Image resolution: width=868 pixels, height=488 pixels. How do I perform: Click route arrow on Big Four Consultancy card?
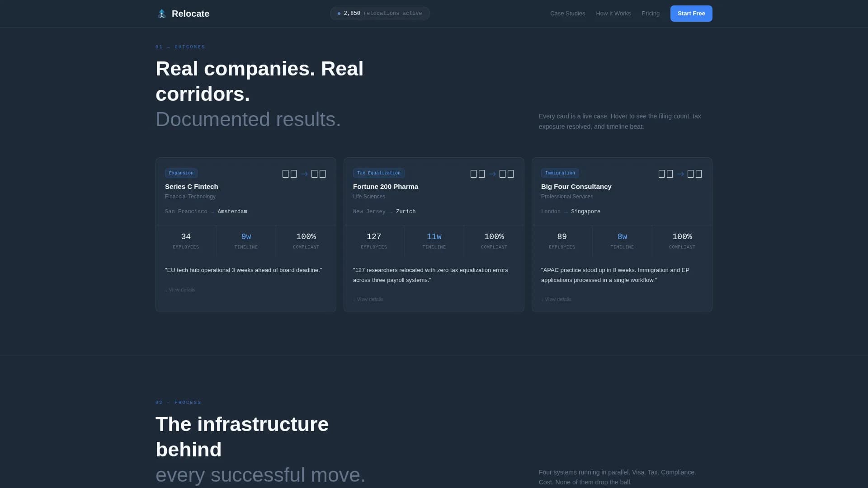[x=680, y=174]
